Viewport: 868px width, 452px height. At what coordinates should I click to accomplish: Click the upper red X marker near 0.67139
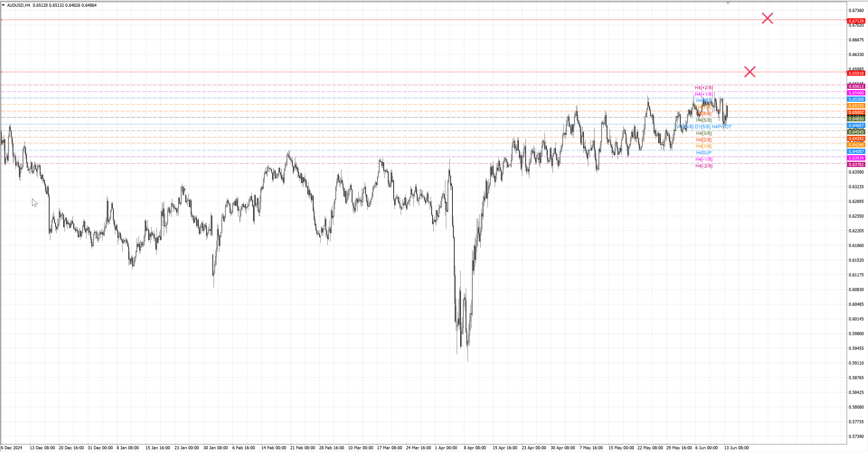tap(767, 18)
